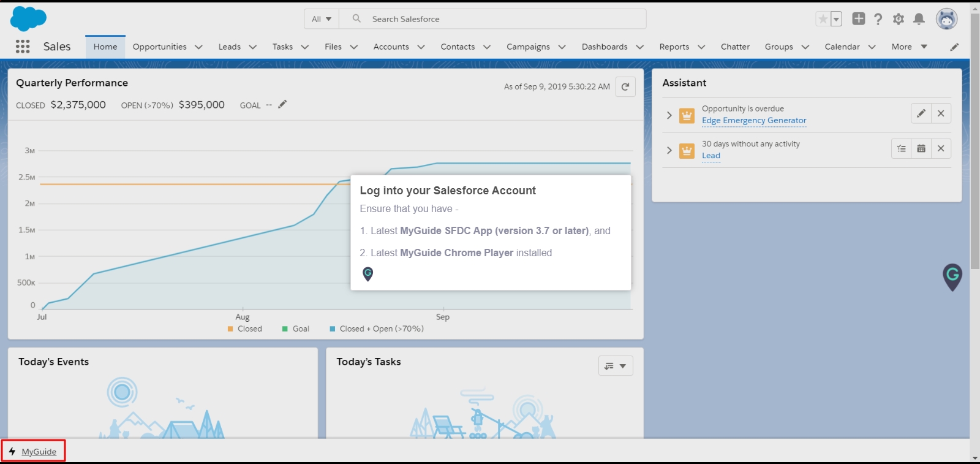
Task: Switch to the Leads tab
Action: (x=230, y=47)
